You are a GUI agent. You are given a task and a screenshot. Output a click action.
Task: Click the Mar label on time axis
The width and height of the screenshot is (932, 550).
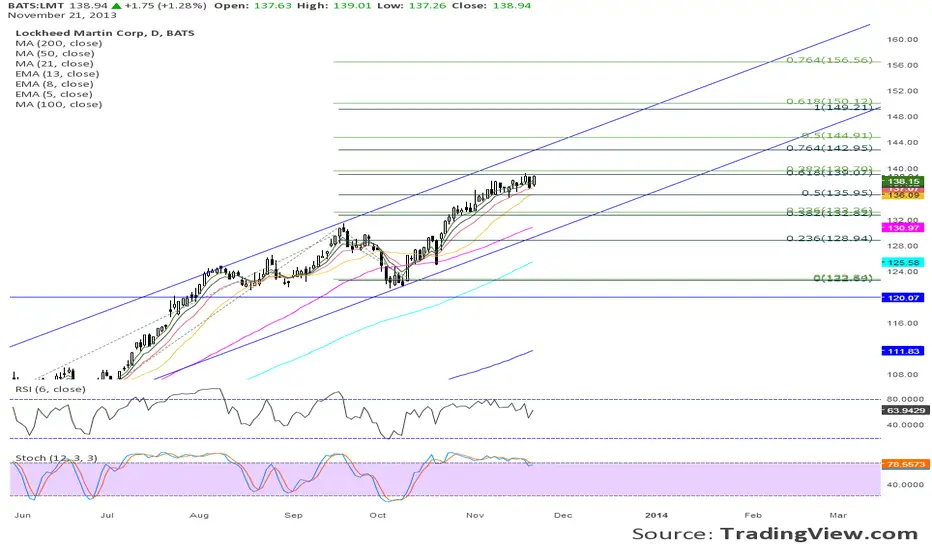[x=838, y=515]
